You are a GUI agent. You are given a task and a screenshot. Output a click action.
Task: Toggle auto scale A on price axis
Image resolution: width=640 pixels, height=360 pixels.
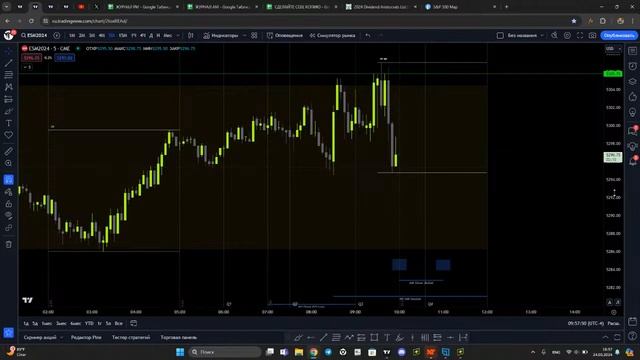click(609, 302)
